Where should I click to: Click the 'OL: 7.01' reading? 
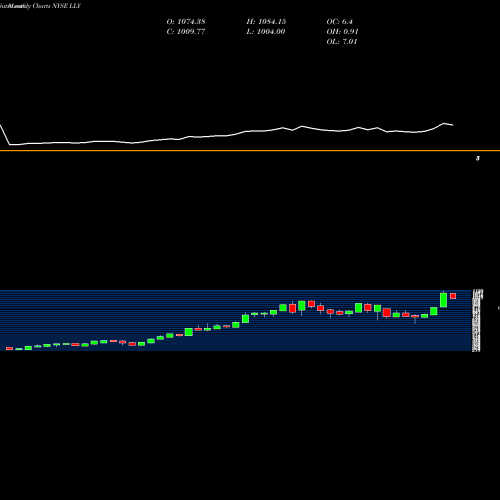(342, 42)
